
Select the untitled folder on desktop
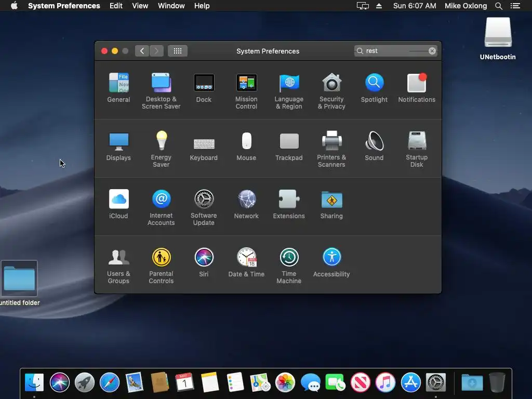19,283
